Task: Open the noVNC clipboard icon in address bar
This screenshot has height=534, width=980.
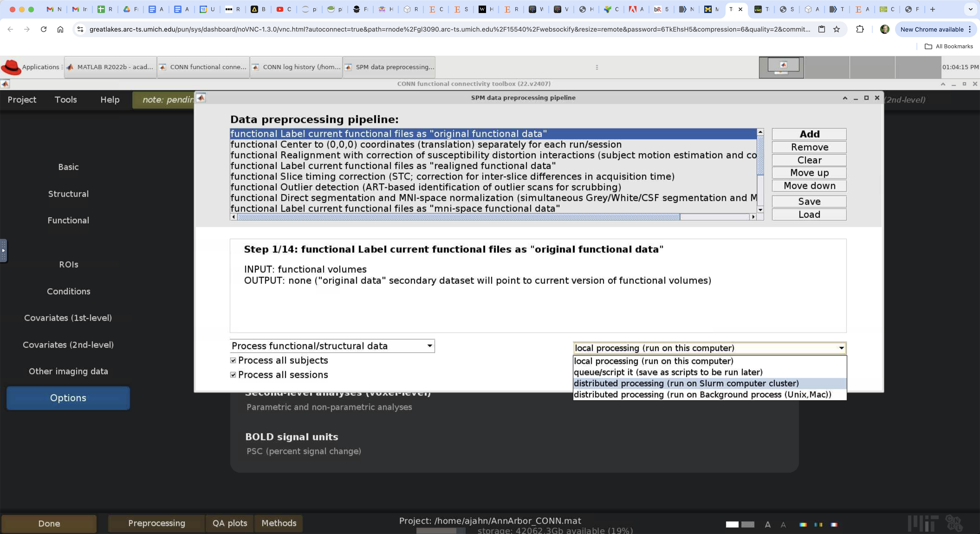Action: coord(822,29)
